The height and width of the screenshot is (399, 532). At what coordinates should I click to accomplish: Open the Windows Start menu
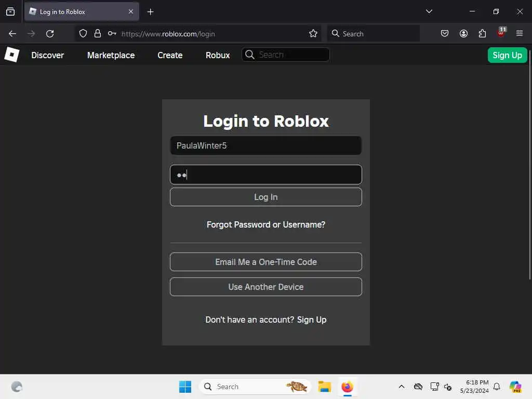185,387
